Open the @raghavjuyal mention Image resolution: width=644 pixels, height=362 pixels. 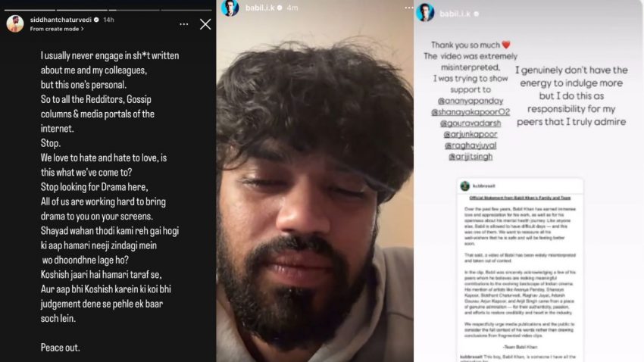point(470,145)
